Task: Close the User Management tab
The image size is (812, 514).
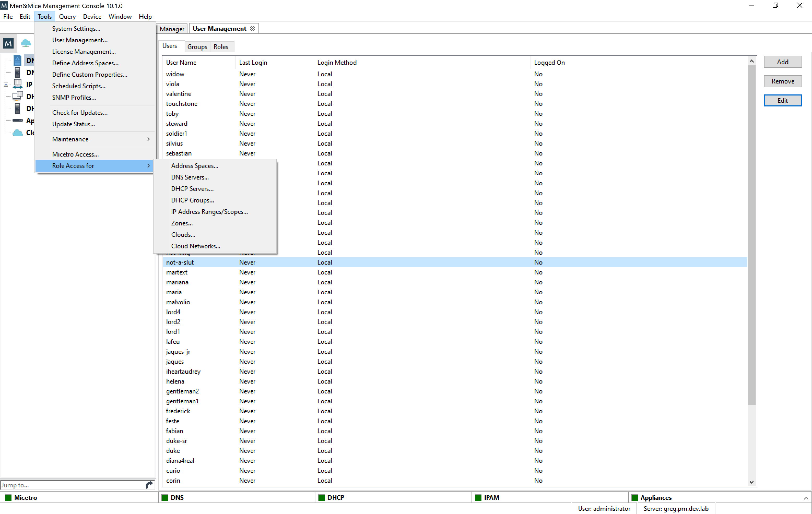Action: point(252,29)
